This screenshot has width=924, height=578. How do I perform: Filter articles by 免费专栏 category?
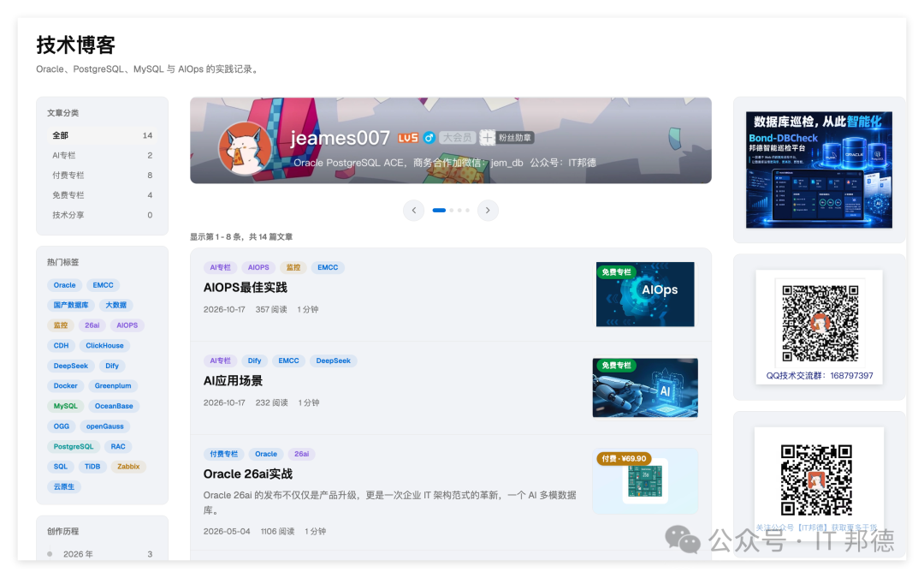click(x=102, y=195)
